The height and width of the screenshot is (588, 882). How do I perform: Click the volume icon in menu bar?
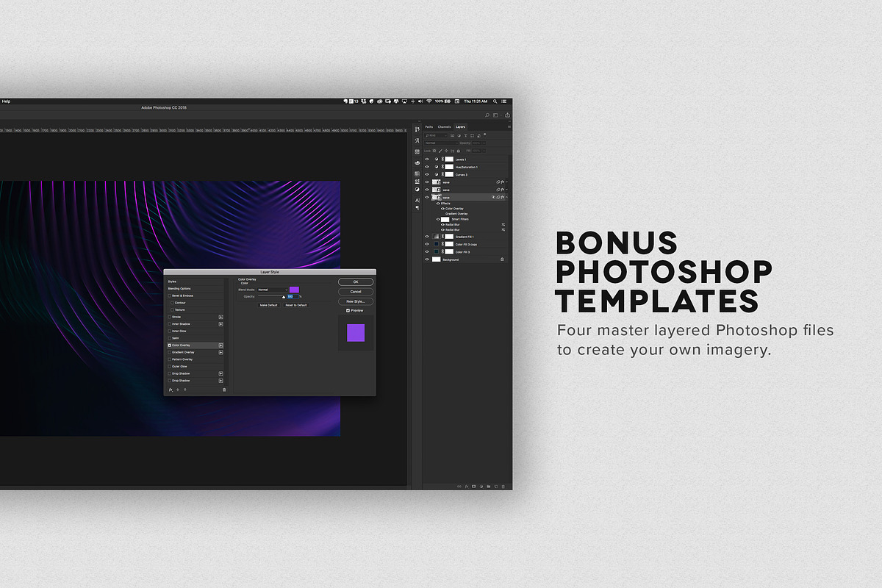click(x=420, y=101)
